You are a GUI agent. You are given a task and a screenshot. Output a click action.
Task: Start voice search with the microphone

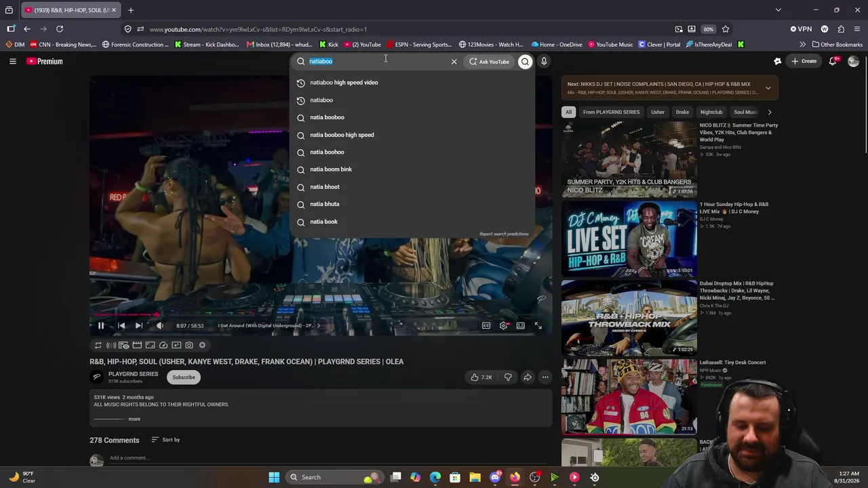[544, 62]
